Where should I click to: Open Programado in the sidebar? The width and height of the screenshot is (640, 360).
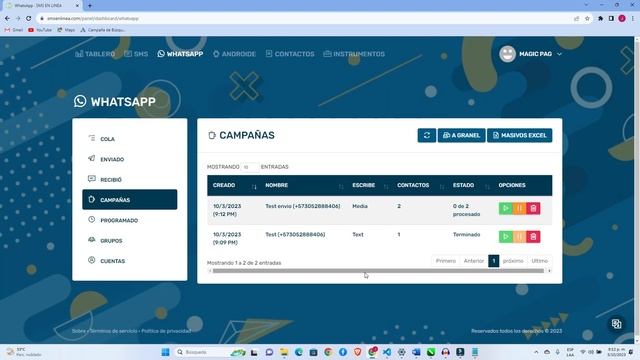pyautogui.click(x=130, y=220)
